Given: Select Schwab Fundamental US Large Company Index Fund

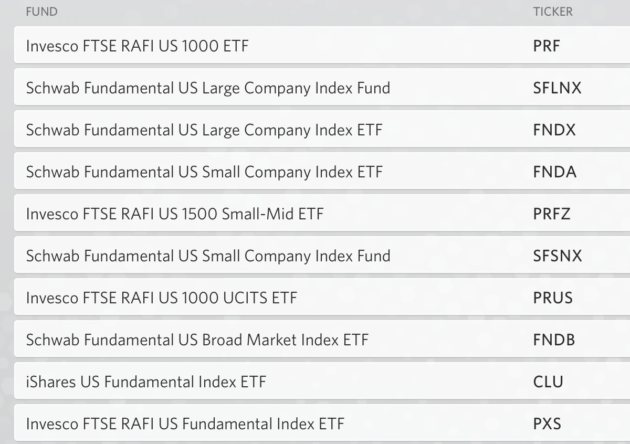Looking at the screenshot, I should click(x=322, y=87).
